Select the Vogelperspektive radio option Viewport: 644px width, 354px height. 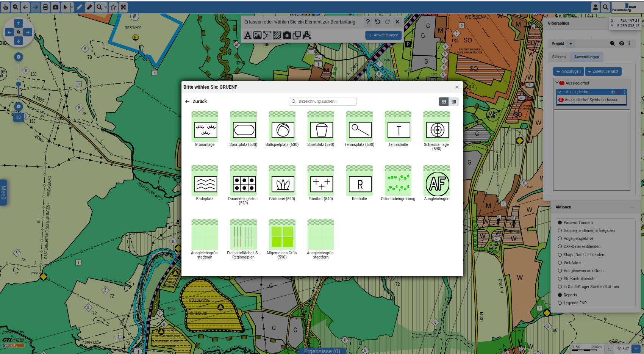(560, 239)
